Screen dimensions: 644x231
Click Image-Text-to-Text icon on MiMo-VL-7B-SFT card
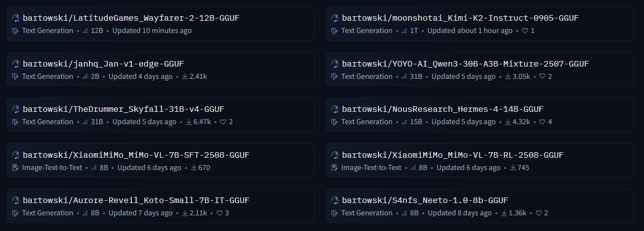(x=15, y=168)
